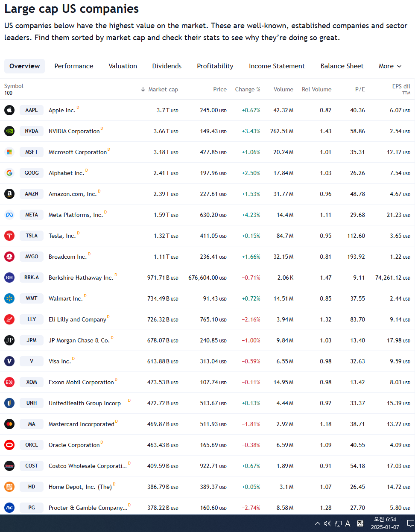The width and height of the screenshot is (415, 532).
Task: Click the Mastercard logo icon
Action: click(x=9, y=424)
